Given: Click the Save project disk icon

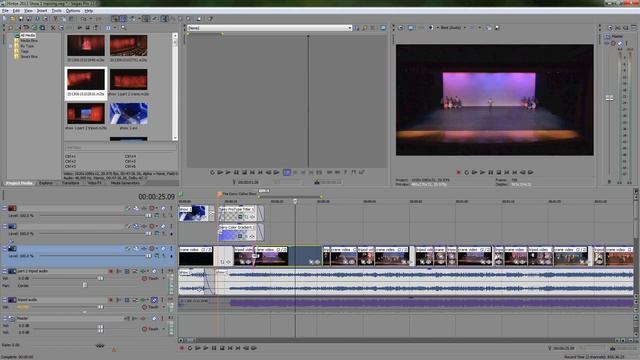Looking at the screenshot, I should click(21, 18).
